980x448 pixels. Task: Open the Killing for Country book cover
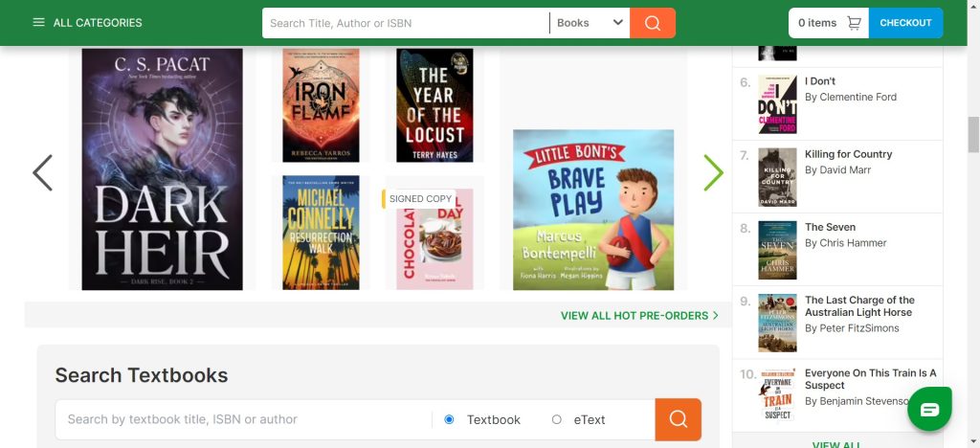(777, 177)
